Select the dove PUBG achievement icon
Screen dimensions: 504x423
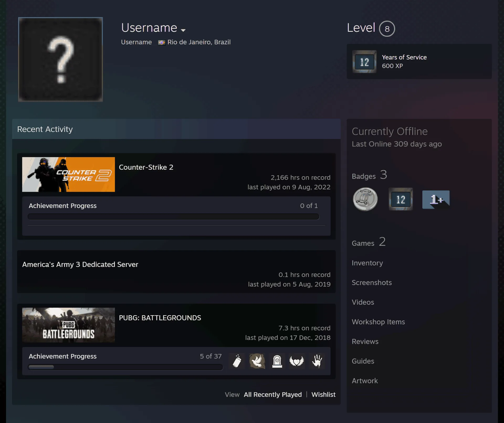tap(257, 361)
